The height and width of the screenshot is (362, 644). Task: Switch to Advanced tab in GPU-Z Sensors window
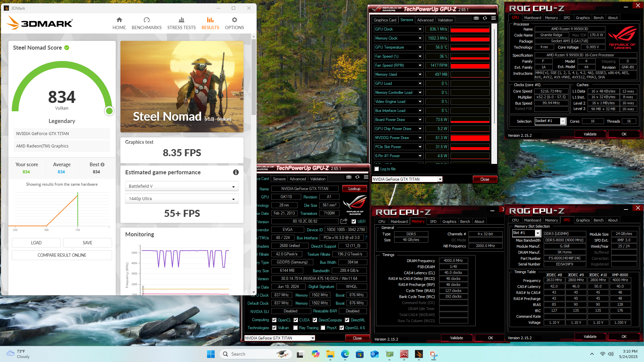[425, 20]
